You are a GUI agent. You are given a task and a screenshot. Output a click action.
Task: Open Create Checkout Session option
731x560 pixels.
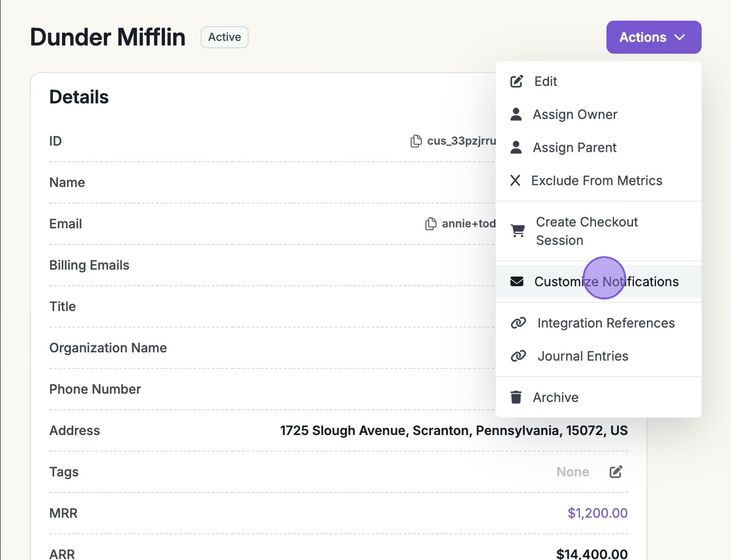[x=599, y=231]
